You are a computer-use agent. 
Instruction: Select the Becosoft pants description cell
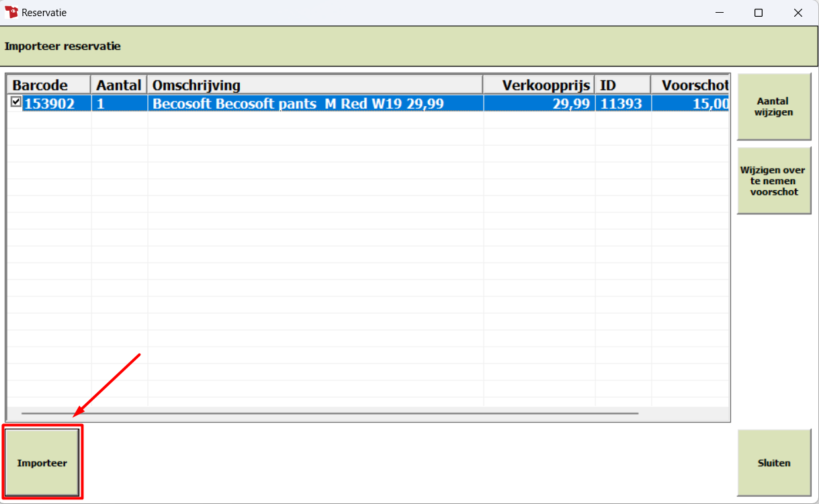pos(315,103)
